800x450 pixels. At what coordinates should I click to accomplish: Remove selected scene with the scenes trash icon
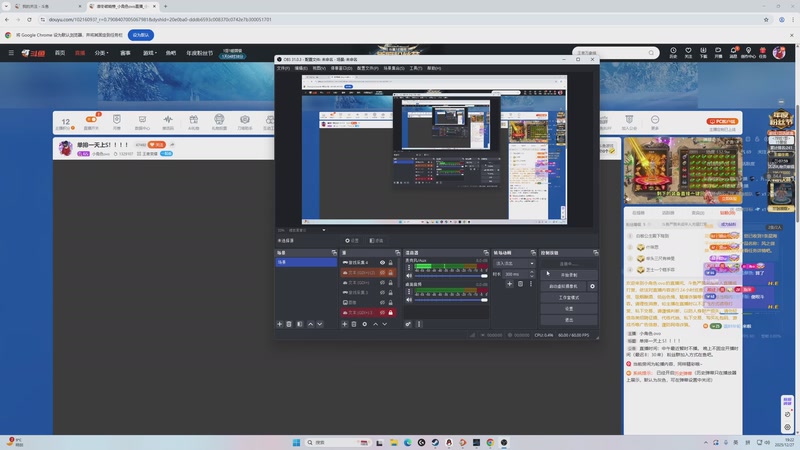tap(289, 324)
